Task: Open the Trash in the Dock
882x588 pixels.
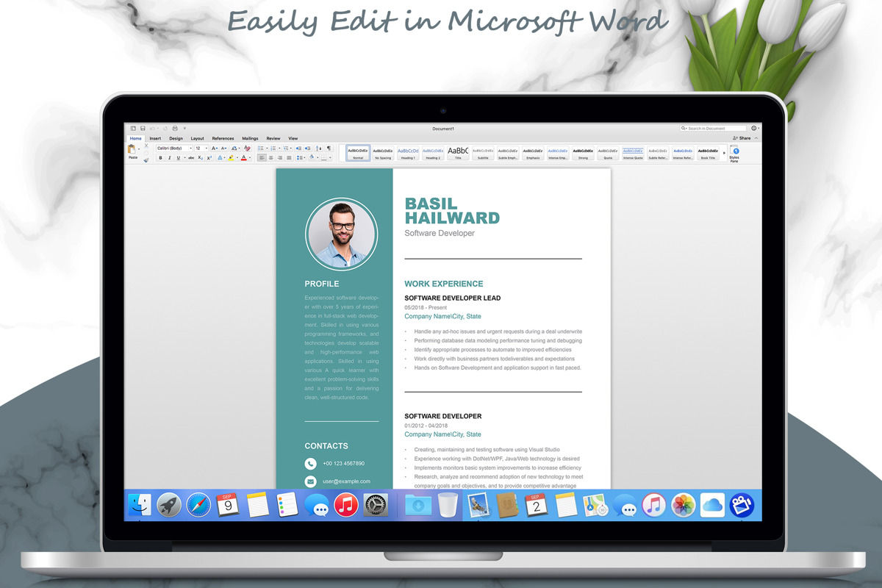Action: point(448,505)
